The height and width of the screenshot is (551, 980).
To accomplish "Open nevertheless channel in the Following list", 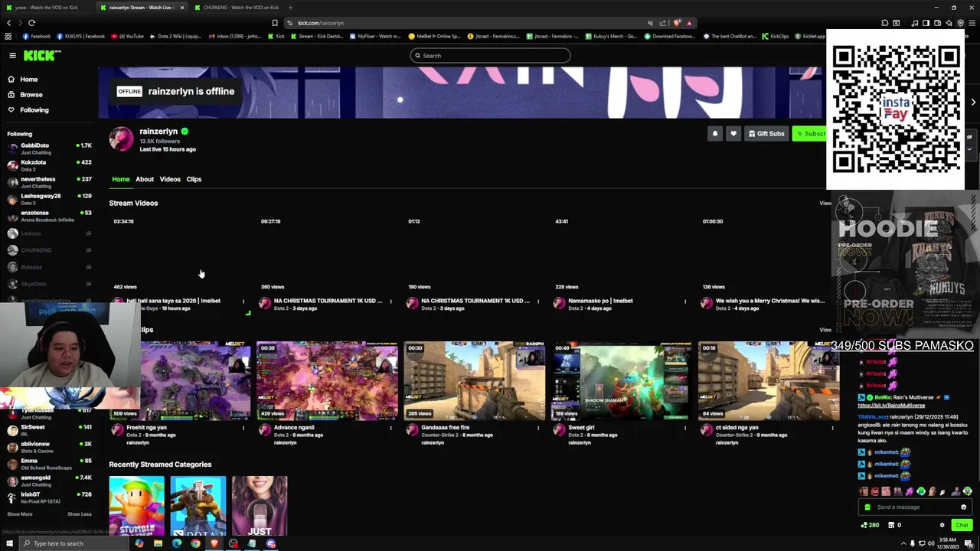I will (x=49, y=182).
